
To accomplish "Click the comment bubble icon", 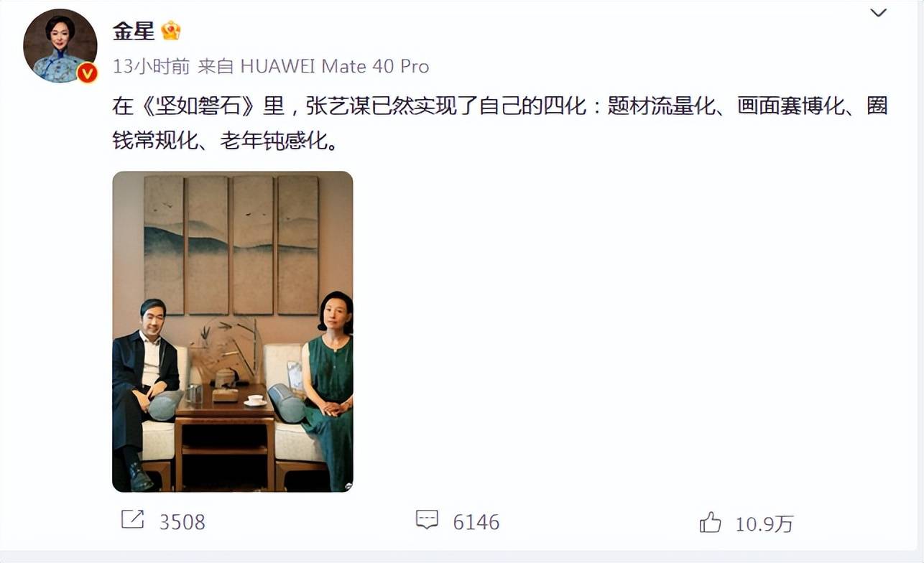I will 427,520.
